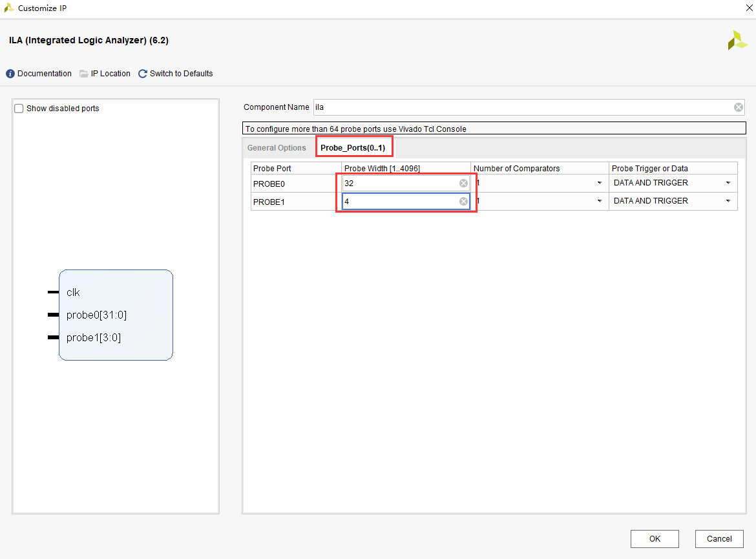Select the Probe_Ports(0..1) tab
Screen dimensions: 756x559
tap(353, 147)
